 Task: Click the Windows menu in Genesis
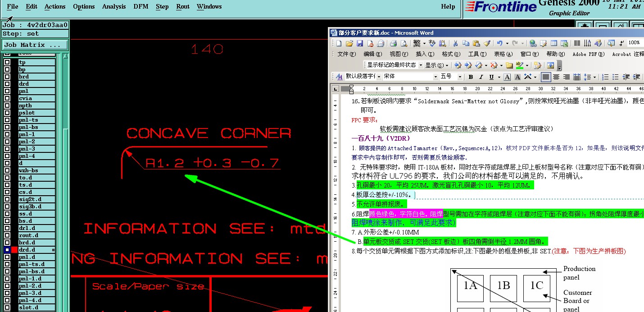209,6
